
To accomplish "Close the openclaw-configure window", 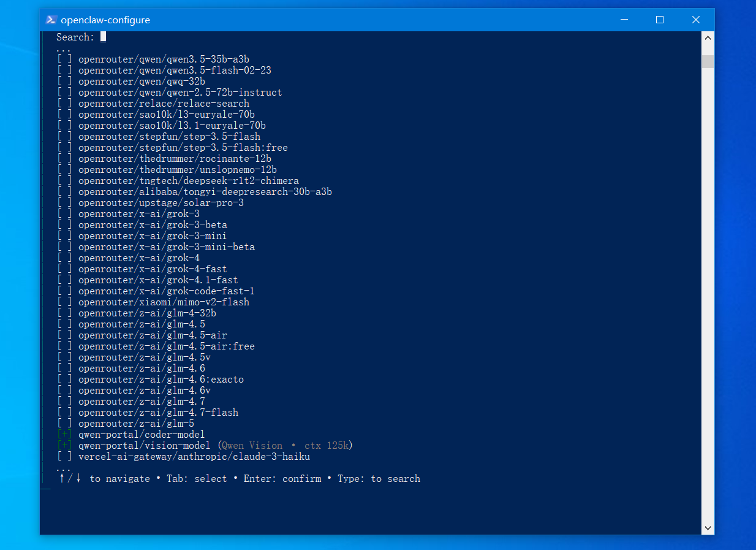I will [696, 20].
